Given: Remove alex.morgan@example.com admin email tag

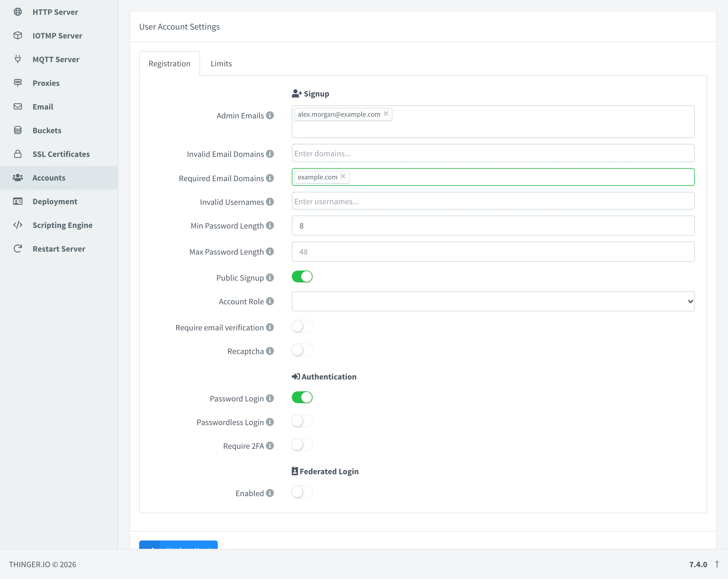Looking at the screenshot, I should pyautogui.click(x=386, y=114).
